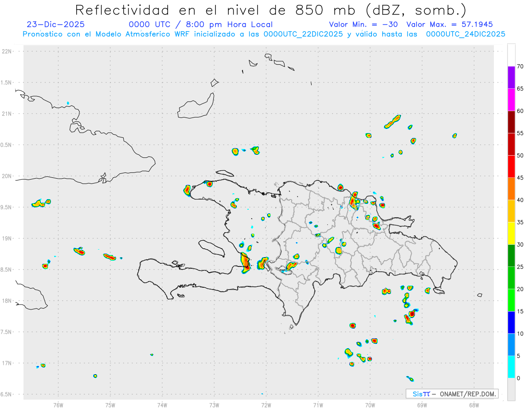Pick the bright green 15–20 dBZ segment
This screenshot has width=532, height=411.
(511, 300)
